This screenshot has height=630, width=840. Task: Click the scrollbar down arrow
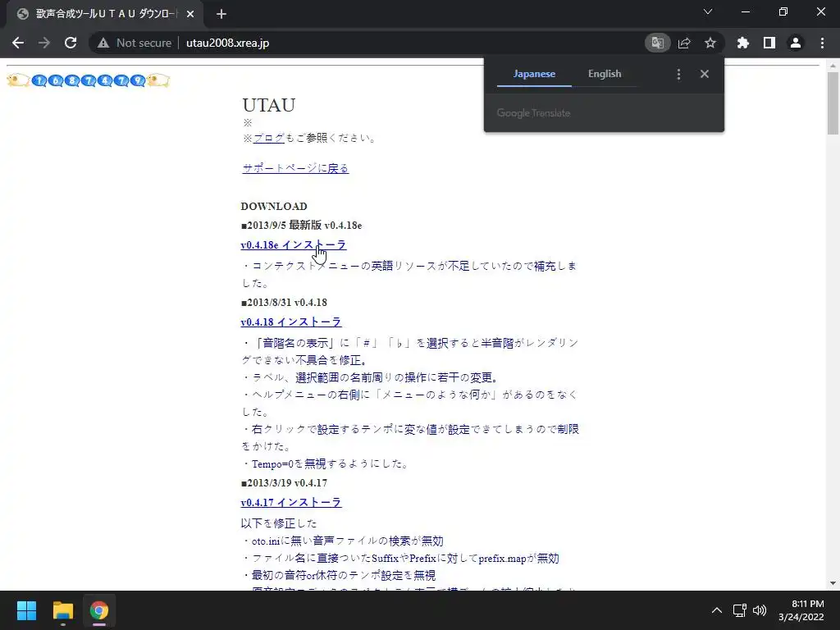pyautogui.click(x=833, y=583)
